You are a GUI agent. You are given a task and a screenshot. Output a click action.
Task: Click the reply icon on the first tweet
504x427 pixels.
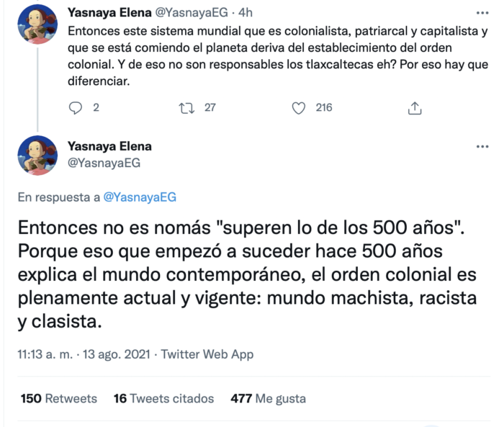coord(76,108)
